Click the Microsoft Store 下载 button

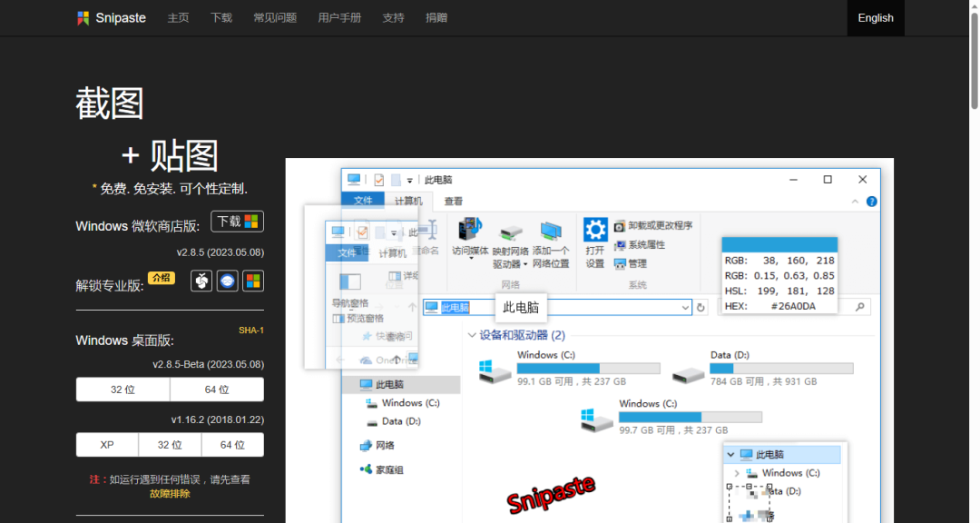[x=238, y=222]
